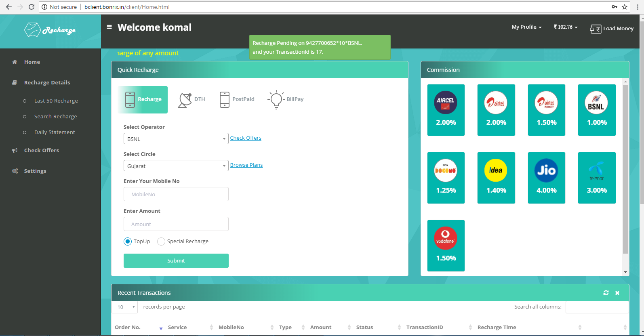Image resolution: width=644 pixels, height=336 pixels.
Task: Click the Recharge Details book icon
Action: click(15, 82)
